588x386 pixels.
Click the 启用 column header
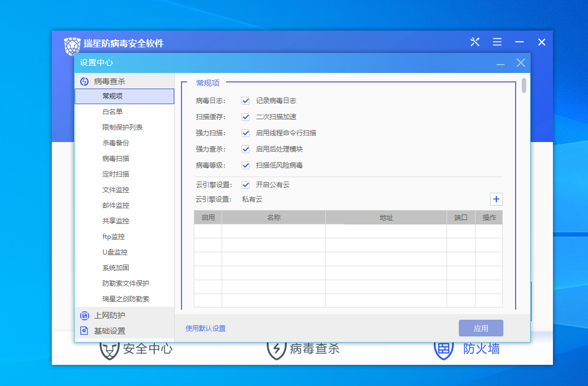point(208,218)
